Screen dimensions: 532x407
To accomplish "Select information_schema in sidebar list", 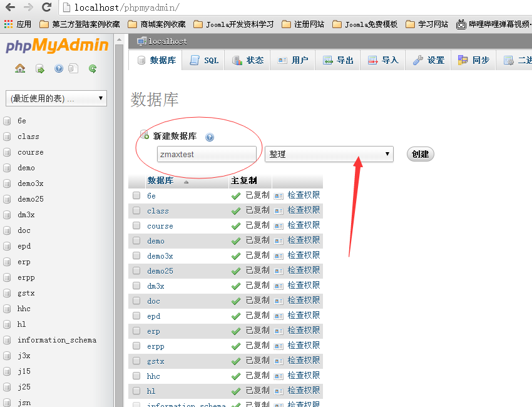I will tap(57, 340).
